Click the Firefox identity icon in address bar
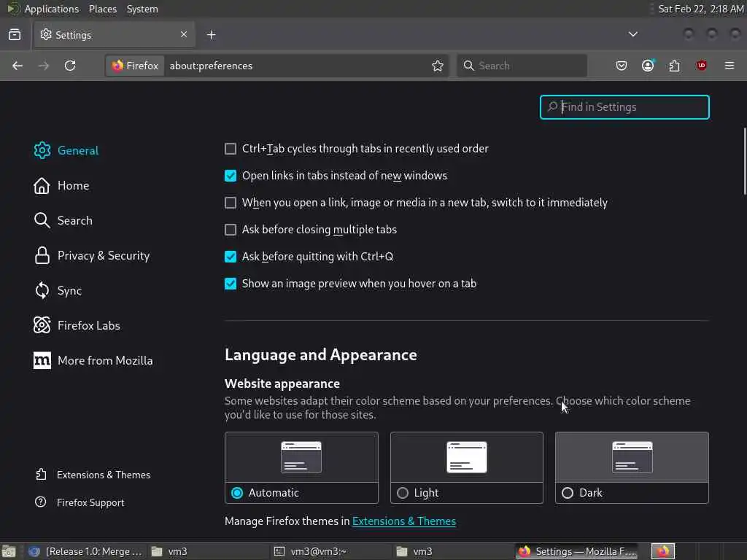Viewport: 747px width, 560px height. (135, 66)
